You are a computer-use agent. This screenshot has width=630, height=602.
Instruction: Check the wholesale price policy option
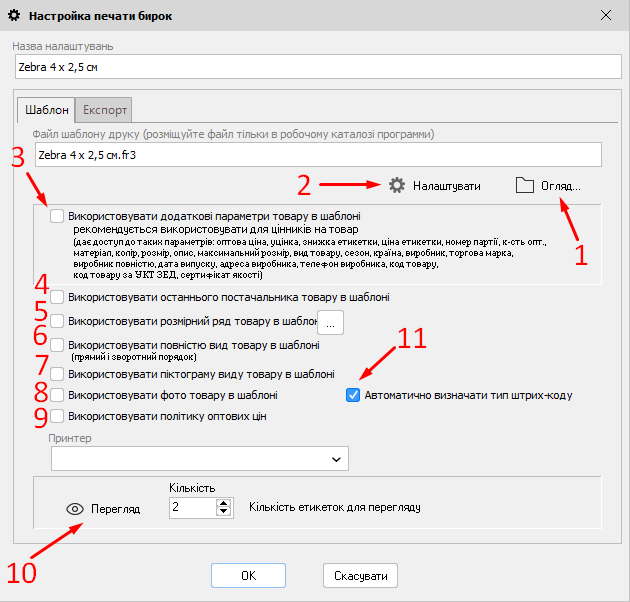pos(58,416)
